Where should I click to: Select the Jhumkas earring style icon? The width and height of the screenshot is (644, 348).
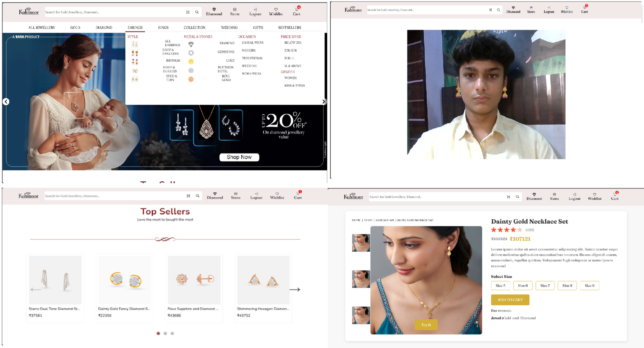pos(135,62)
